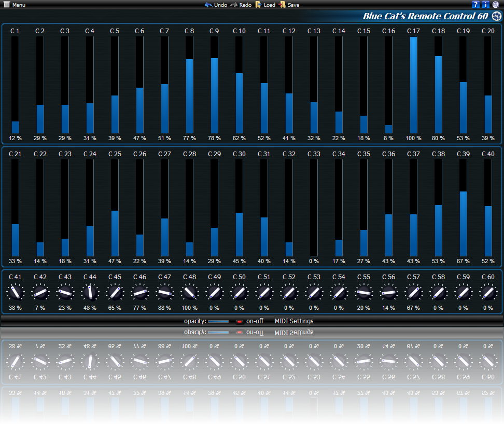Click the '67 %' value under C 39
The width and height of the screenshot is (504, 425).
[463, 261]
